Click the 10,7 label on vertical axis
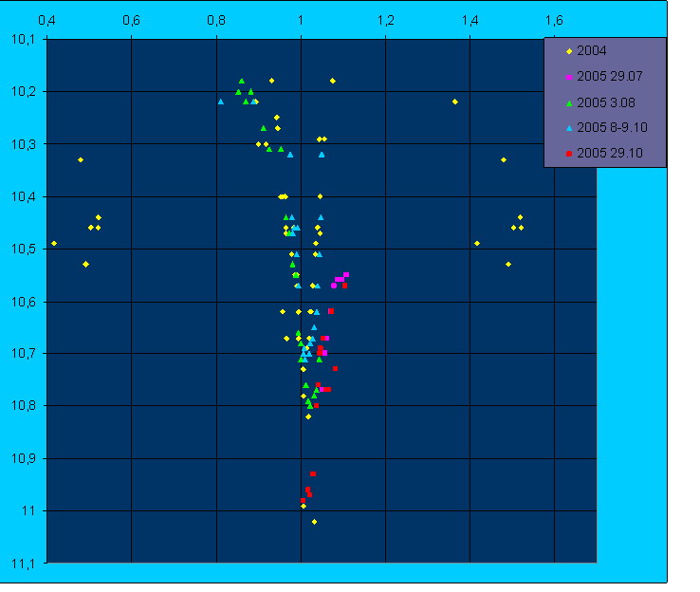Viewport: 700px width, 592px height. tap(23, 354)
